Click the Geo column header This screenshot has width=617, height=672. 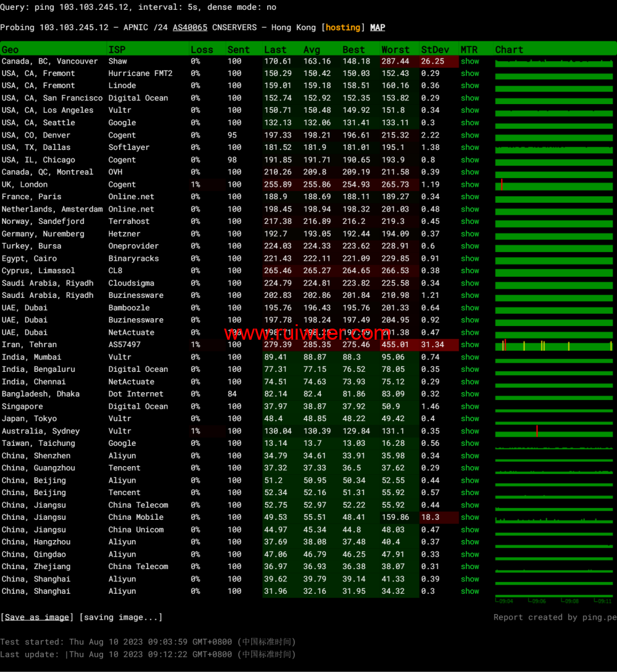[10, 49]
